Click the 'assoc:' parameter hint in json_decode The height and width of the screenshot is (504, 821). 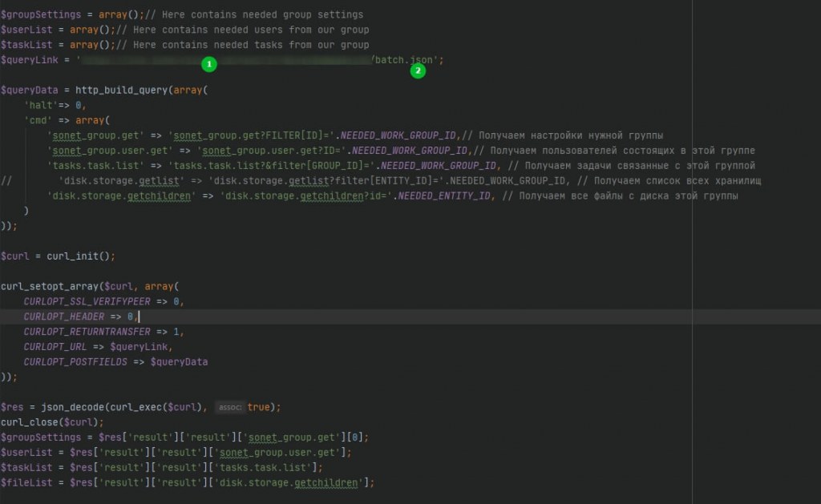(x=230, y=407)
